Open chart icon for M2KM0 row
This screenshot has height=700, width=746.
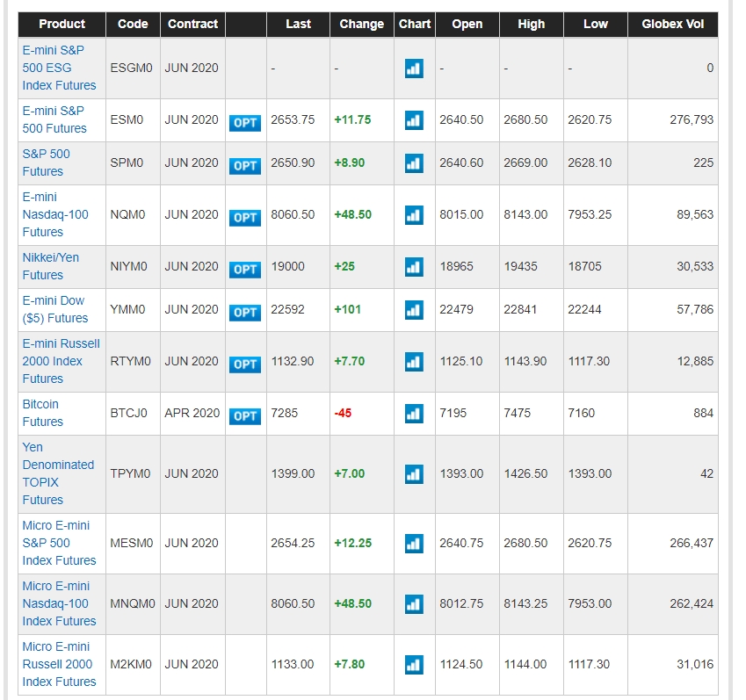pyautogui.click(x=414, y=665)
